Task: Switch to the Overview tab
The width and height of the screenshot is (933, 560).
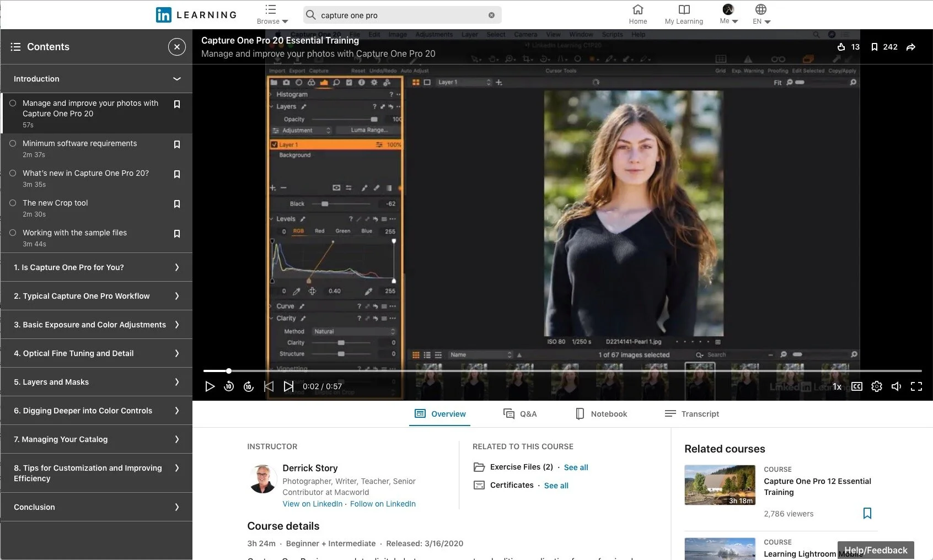Action: point(440,414)
